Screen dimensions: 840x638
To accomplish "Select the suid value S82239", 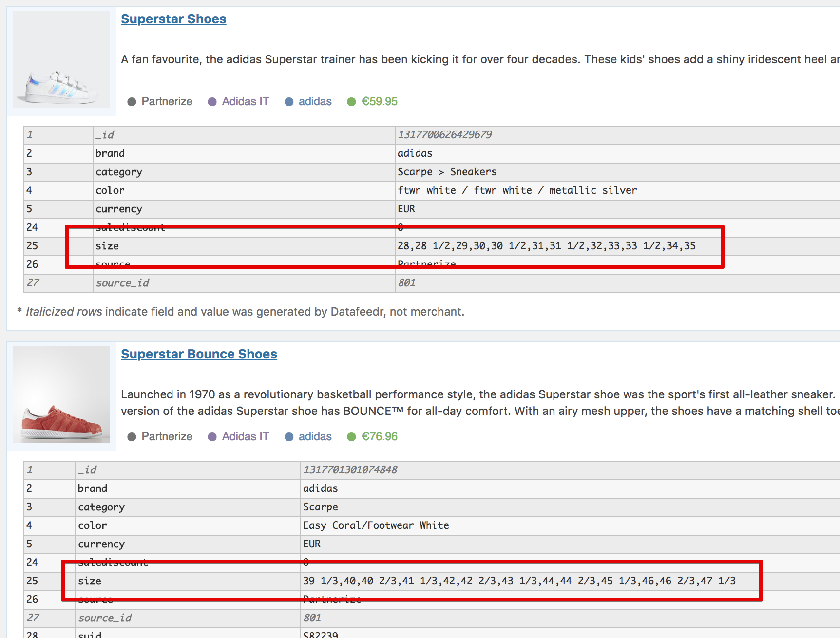I will pyautogui.click(x=321, y=634).
